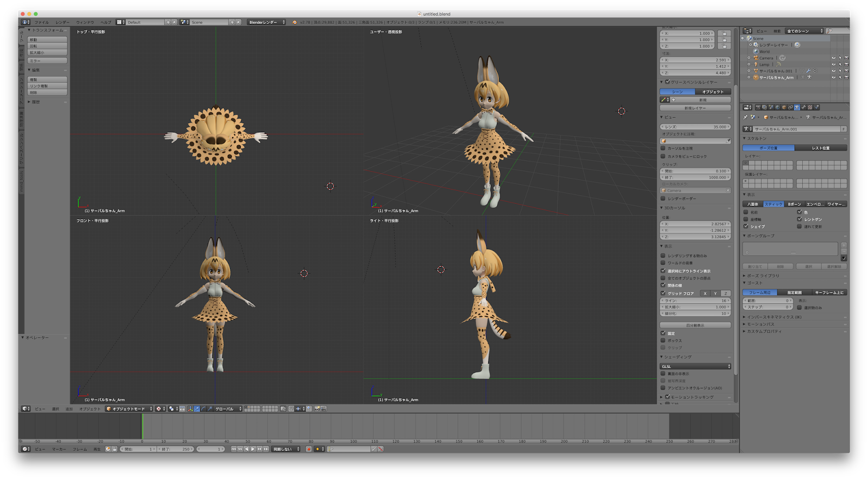Open the Blenderレンダー engine dropdown
Viewport: 868px width, 479px height.
coord(266,22)
